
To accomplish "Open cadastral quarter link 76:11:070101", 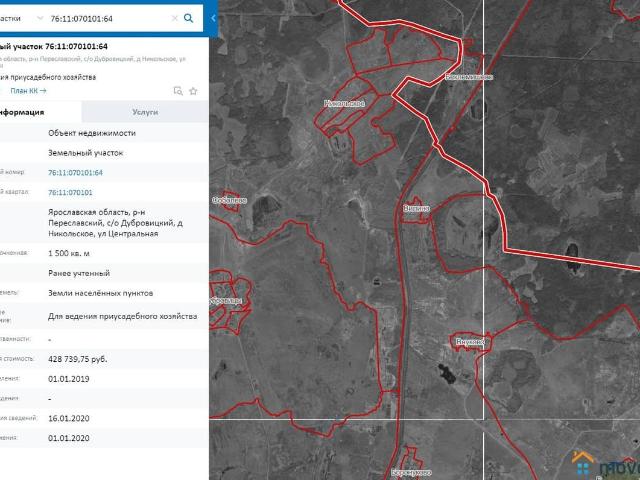I will click(x=70, y=192).
